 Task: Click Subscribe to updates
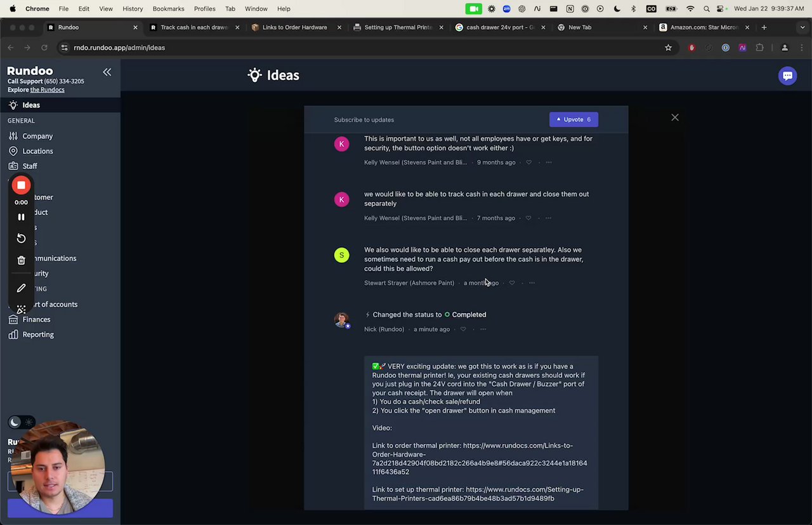[x=364, y=119]
